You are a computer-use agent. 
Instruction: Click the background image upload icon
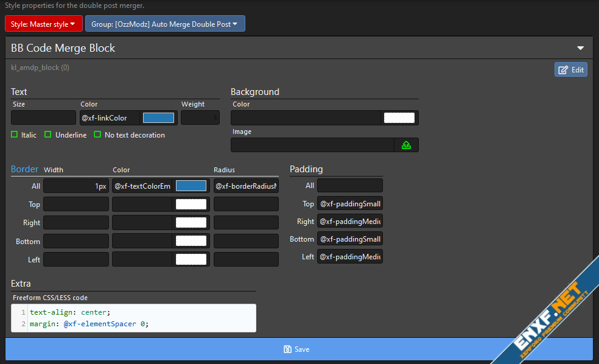407,145
